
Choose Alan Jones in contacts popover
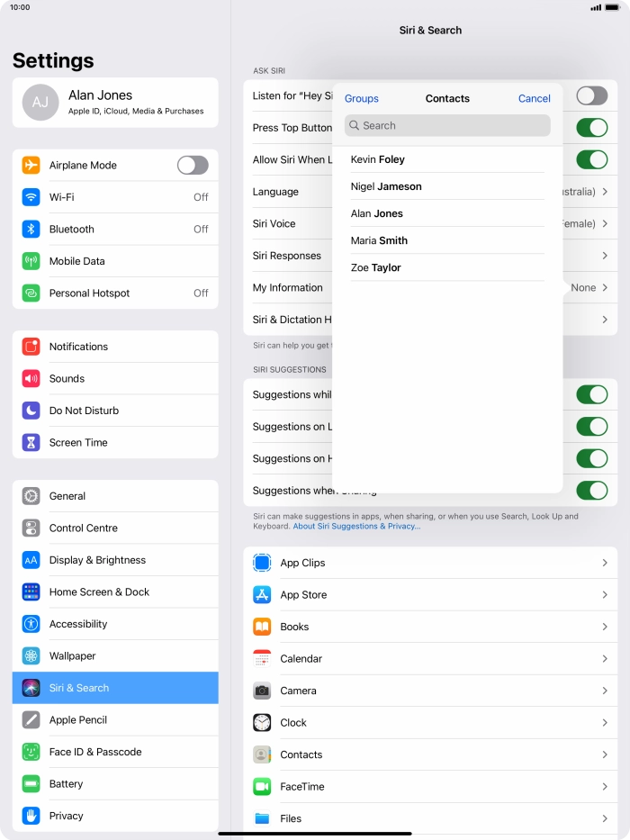[x=447, y=213]
